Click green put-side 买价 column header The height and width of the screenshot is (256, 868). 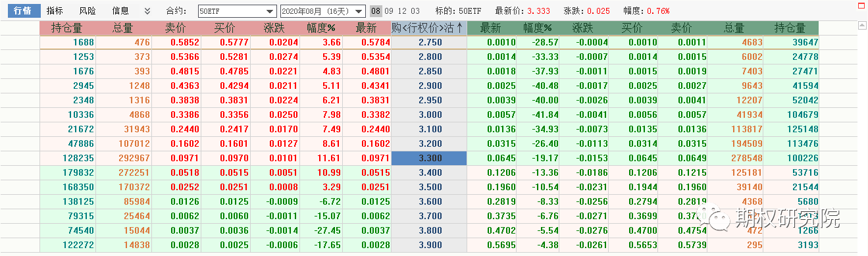[x=633, y=28]
